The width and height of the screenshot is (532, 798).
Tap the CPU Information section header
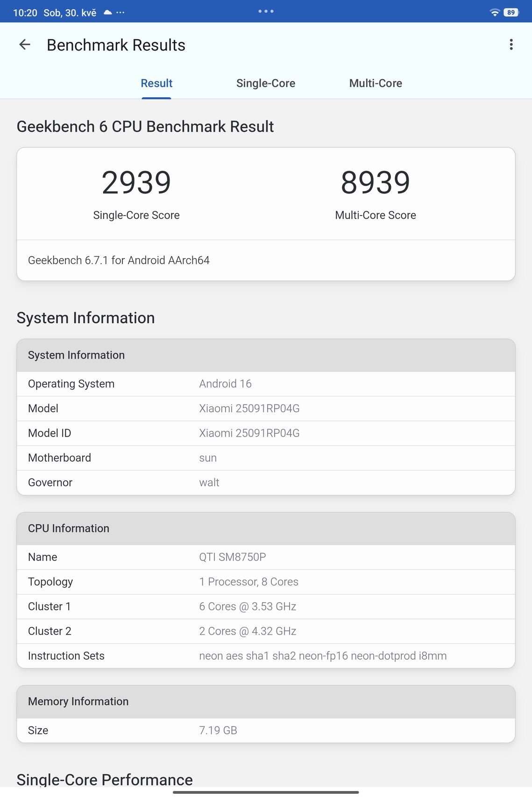(x=266, y=529)
